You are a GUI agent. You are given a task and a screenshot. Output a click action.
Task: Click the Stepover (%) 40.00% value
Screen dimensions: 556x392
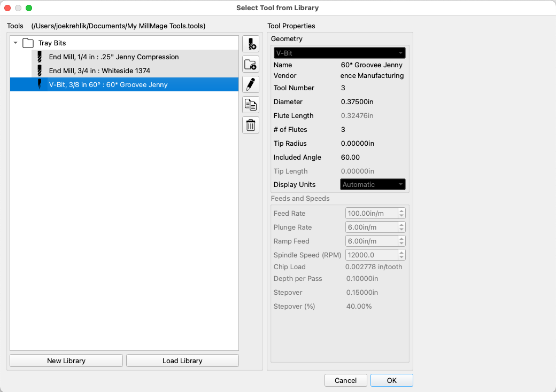[x=359, y=306]
